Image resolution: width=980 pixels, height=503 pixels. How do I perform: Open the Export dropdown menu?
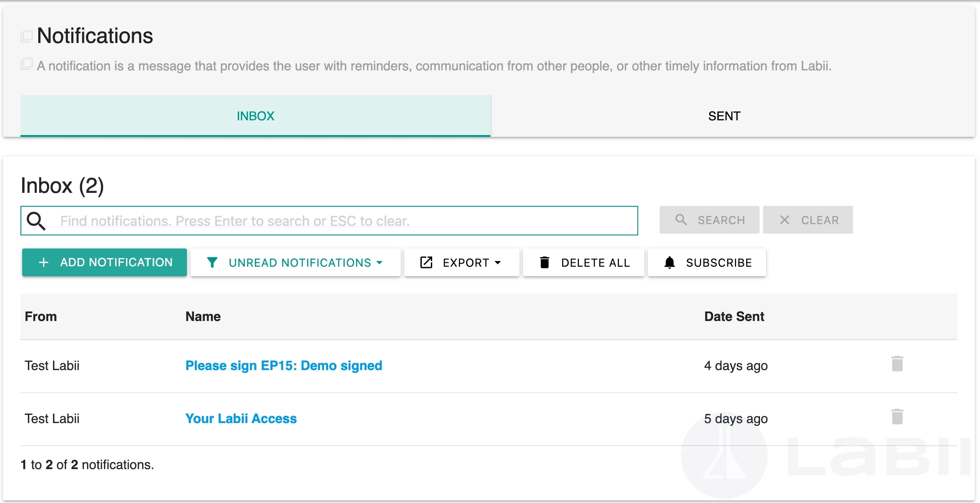point(462,262)
